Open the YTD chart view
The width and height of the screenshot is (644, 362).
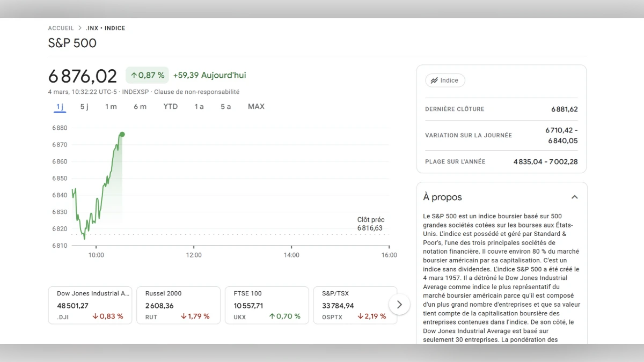click(170, 106)
